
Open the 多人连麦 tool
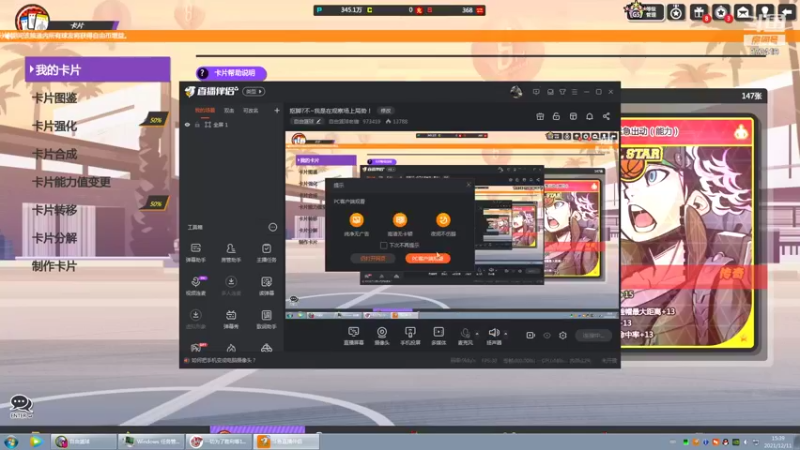tap(231, 286)
